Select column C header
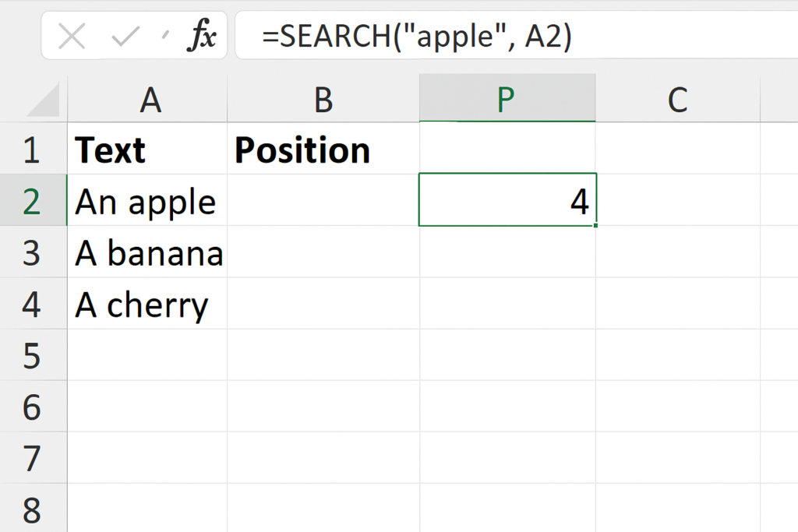 677,100
